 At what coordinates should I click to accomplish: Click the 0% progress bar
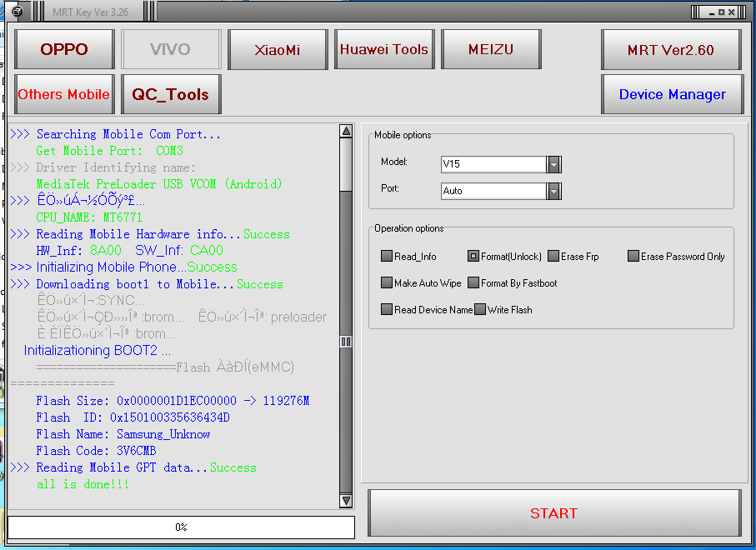click(x=181, y=527)
